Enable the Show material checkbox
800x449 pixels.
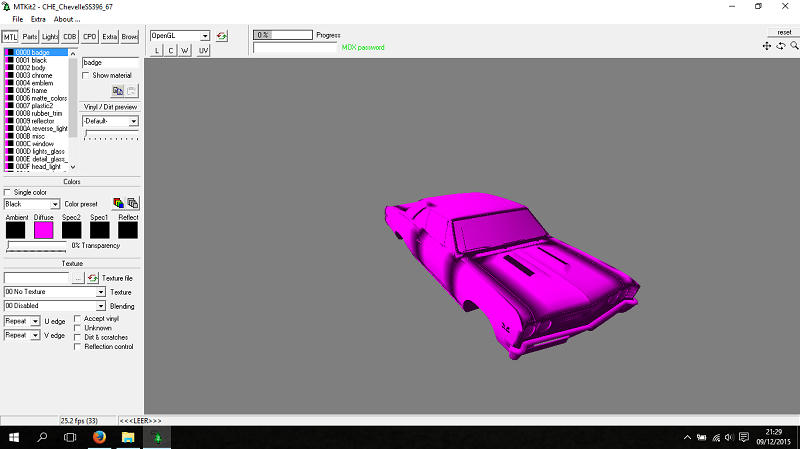86,75
